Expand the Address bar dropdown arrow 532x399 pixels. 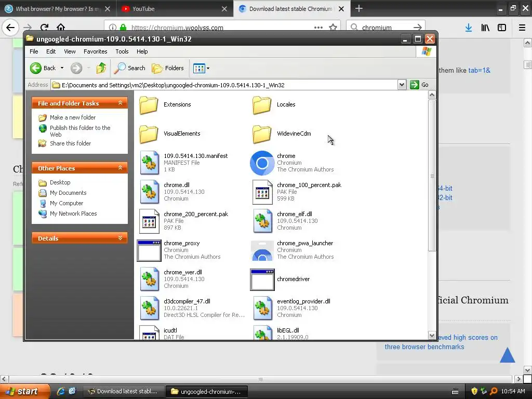tap(402, 85)
